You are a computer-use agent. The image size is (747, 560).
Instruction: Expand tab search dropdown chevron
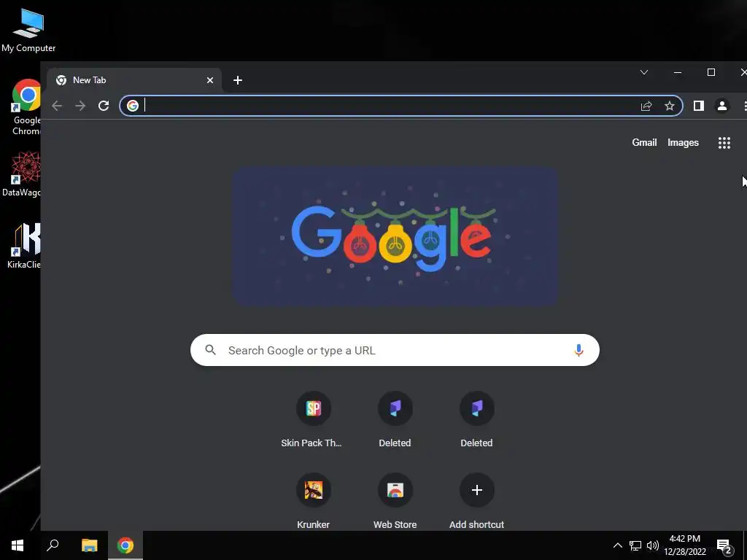click(644, 72)
